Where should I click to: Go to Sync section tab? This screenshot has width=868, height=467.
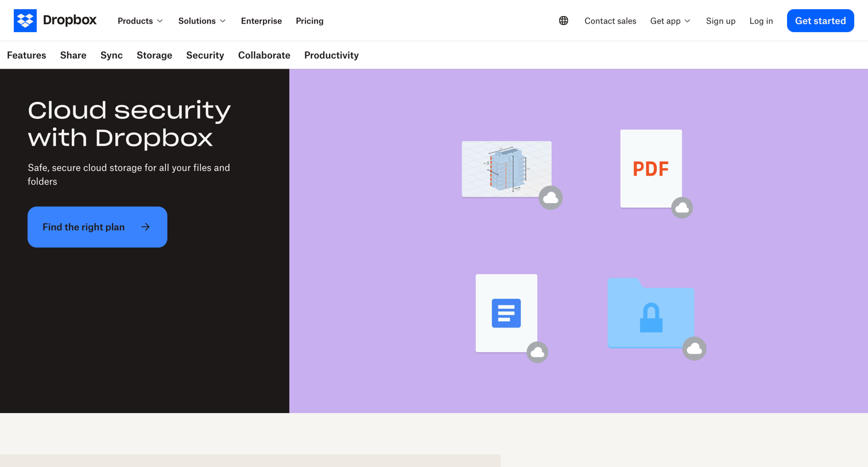pos(111,55)
